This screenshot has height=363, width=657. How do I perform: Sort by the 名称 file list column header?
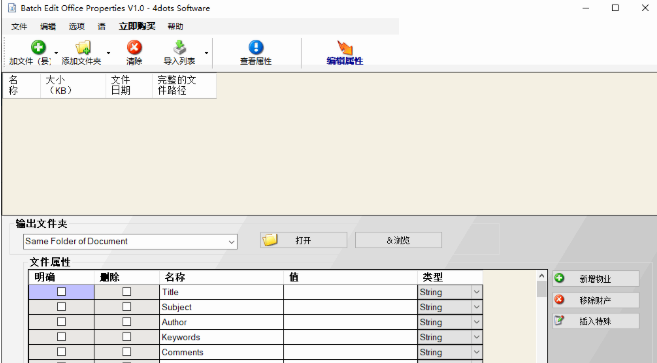click(22, 85)
